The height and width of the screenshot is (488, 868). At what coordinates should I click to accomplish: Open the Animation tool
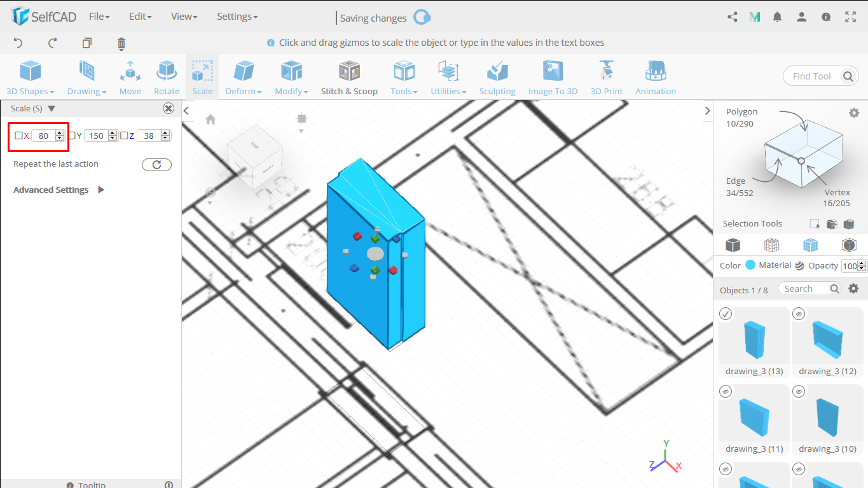[656, 78]
